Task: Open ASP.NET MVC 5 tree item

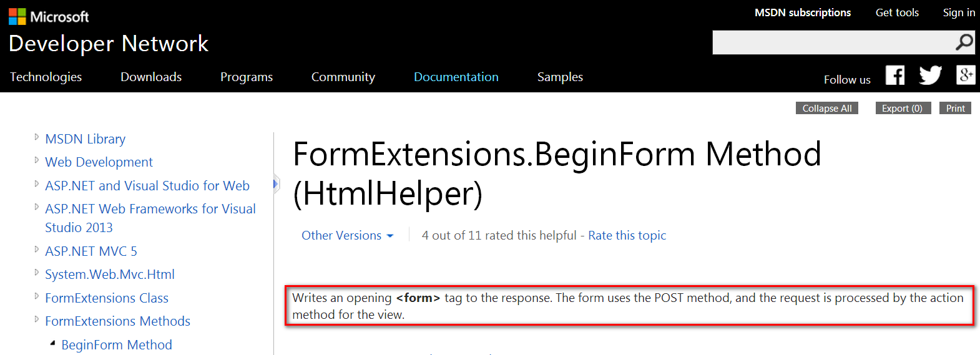Action: 91,251
